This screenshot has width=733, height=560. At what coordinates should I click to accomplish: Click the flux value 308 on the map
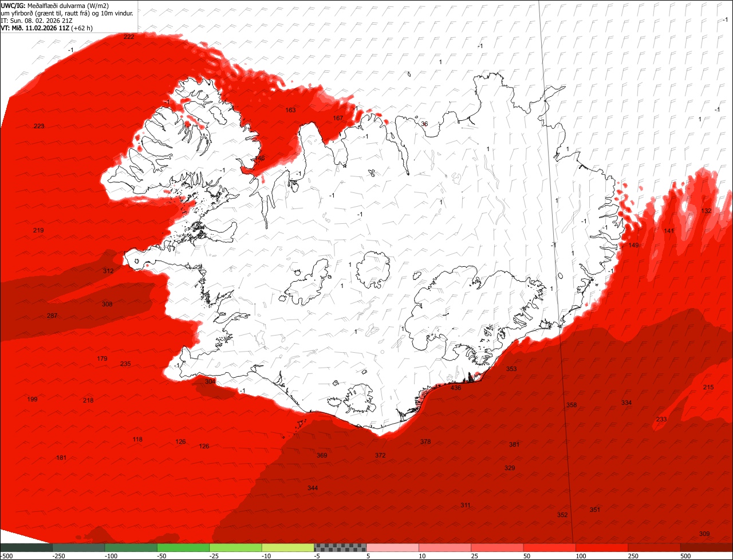(x=107, y=304)
